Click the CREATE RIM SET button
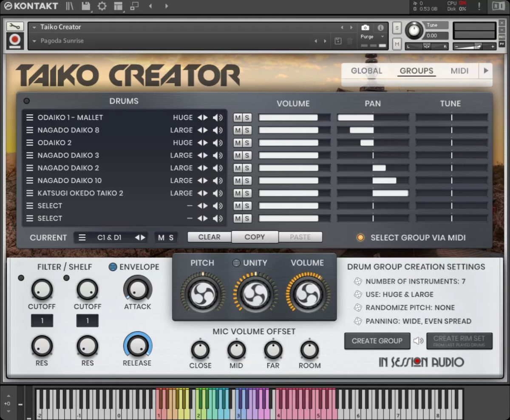Viewport: 510px width, 420px height. pos(459,341)
